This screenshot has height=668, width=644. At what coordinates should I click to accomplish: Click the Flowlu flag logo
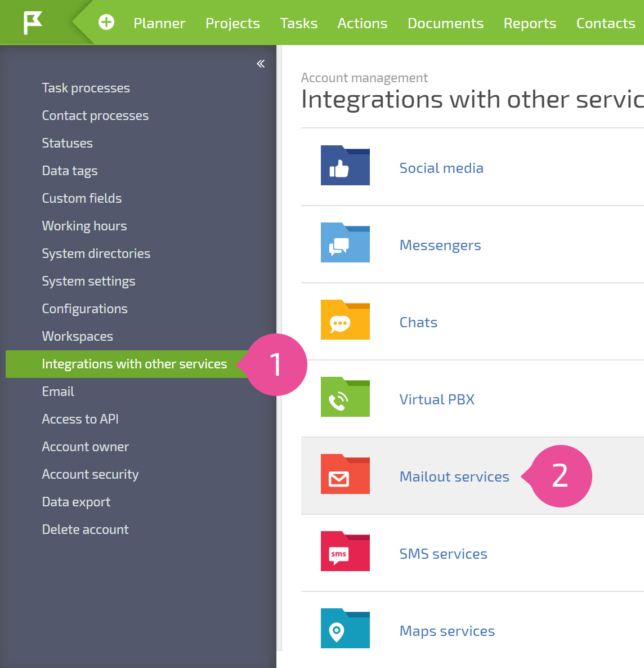[x=33, y=23]
